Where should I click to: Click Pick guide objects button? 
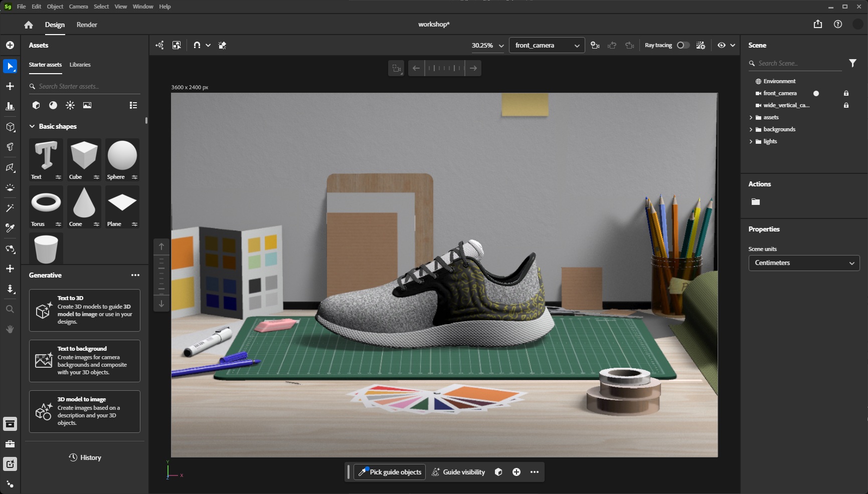(390, 472)
